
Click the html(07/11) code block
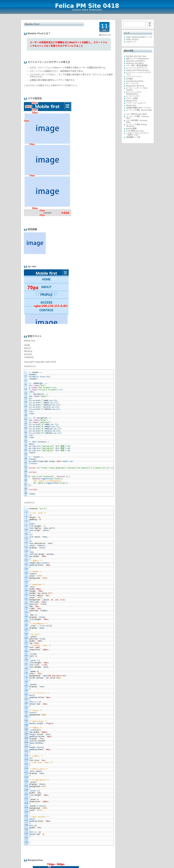click(69, 433)
